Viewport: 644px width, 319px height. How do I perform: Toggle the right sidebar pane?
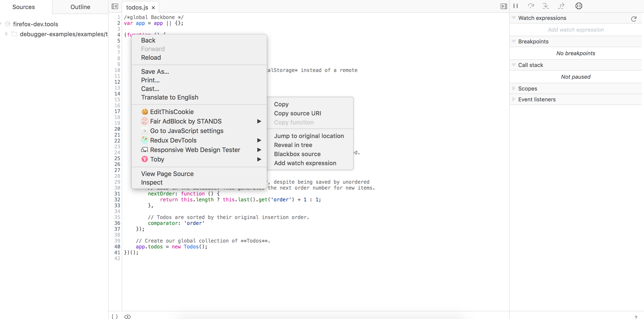coord(504,7)
